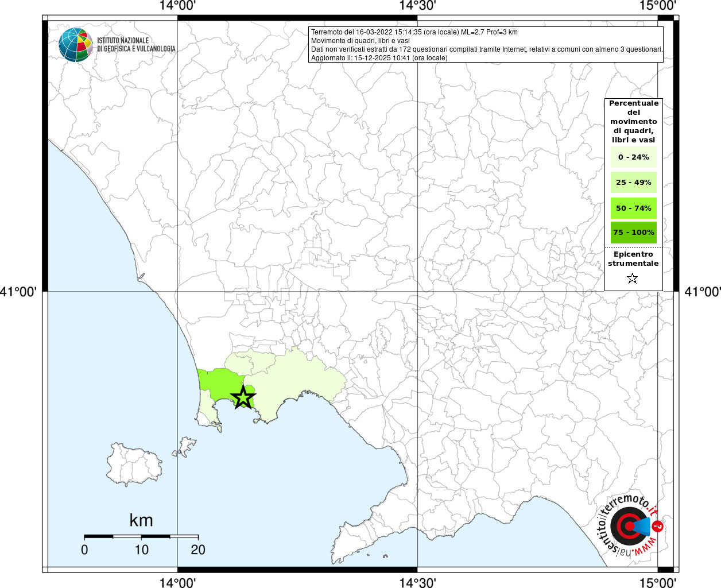Click the scale bar '10' value
This screenshot has height=588, width=721.
[141, 550]
